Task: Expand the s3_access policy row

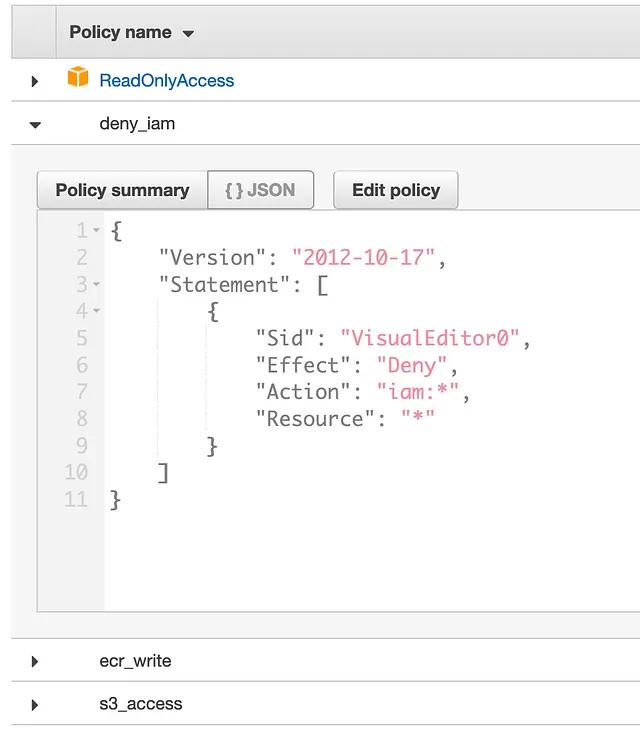Action: coord(34,705)
